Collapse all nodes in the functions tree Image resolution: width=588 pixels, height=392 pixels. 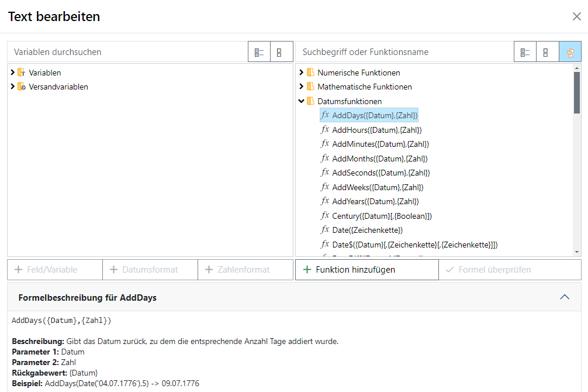[x=547, y=52]
